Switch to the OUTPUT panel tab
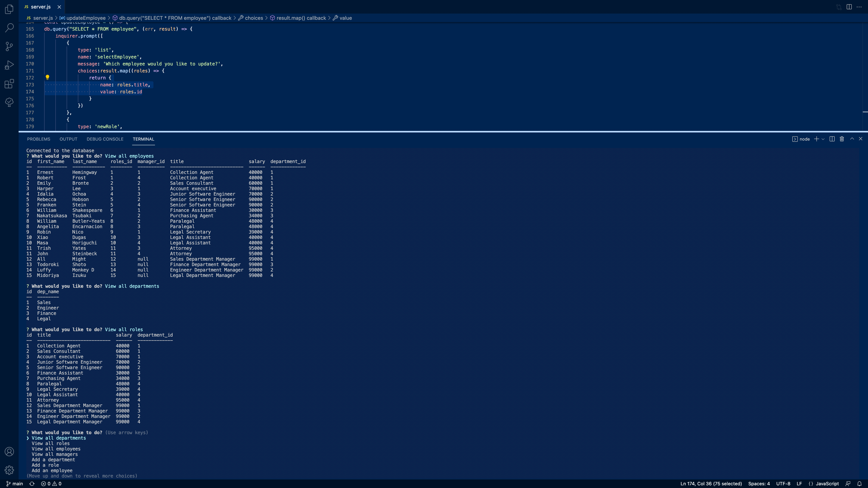The image size is (868, 488). click(68, 139)
